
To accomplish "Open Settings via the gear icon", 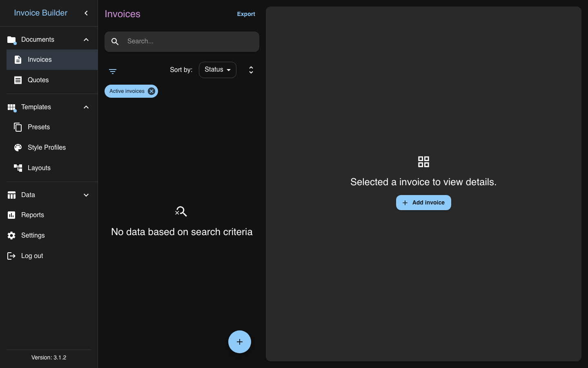I will [x=11, y=236].
